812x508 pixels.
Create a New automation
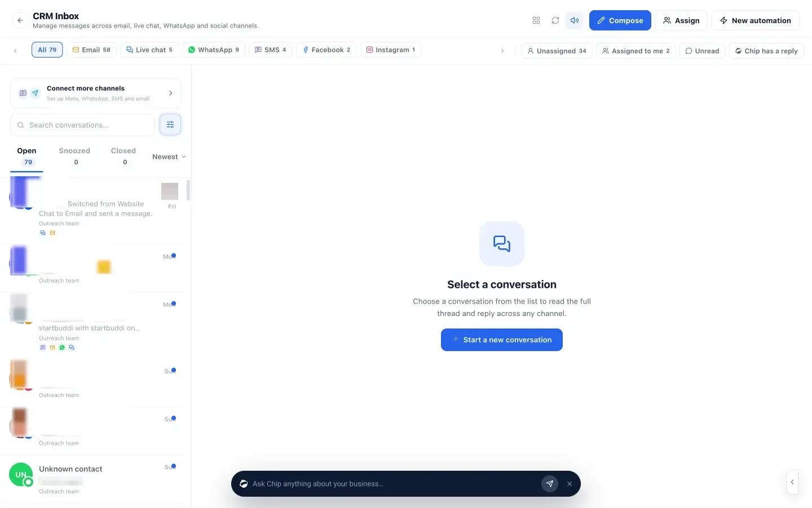756,20
